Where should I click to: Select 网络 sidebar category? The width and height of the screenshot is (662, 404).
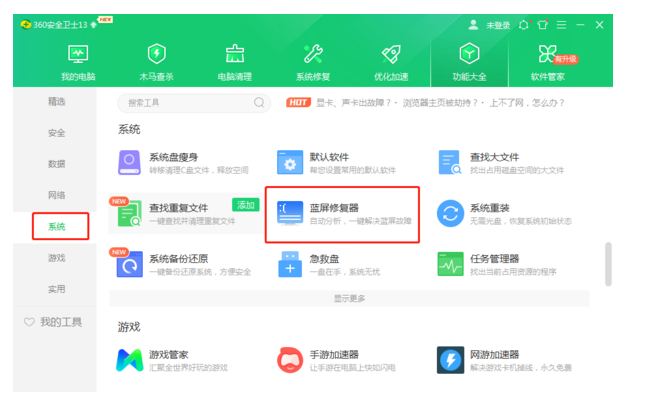[57, 195]
